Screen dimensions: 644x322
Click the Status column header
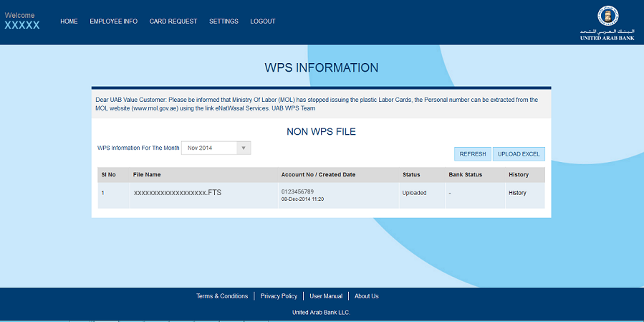tap(411, 174)
